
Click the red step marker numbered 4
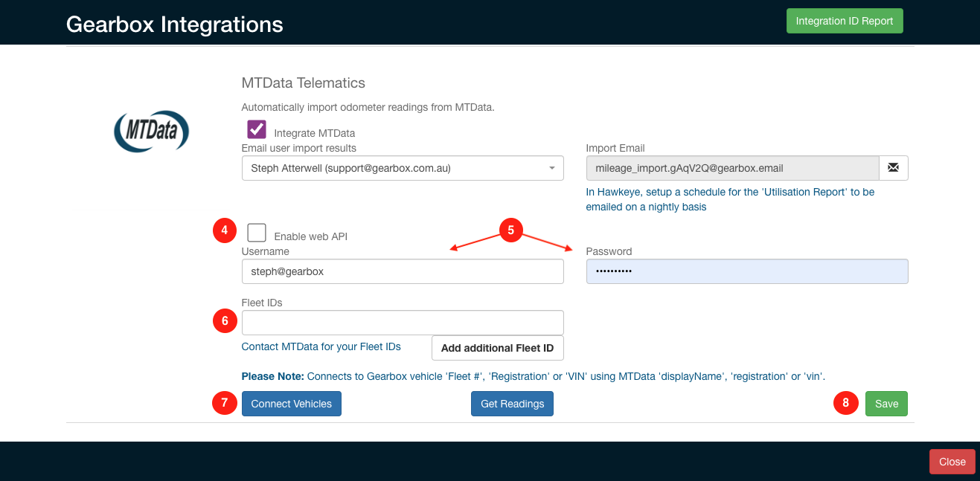coord(224,230)
